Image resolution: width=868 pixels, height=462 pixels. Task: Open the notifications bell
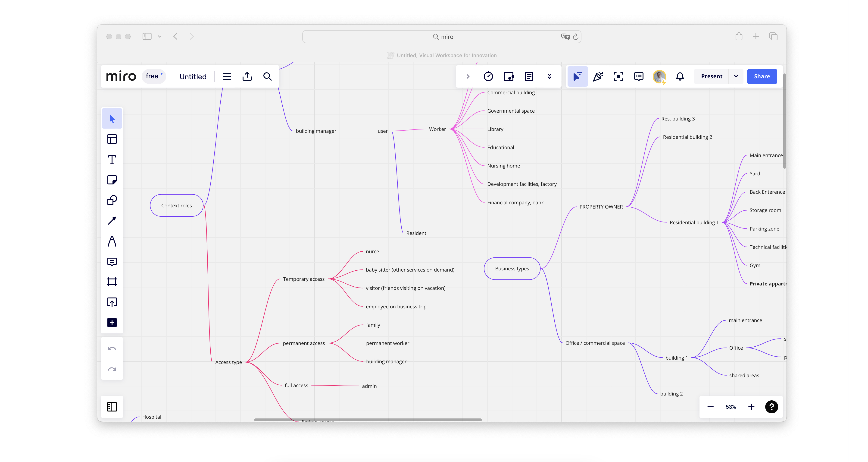(x=680, y=76)
